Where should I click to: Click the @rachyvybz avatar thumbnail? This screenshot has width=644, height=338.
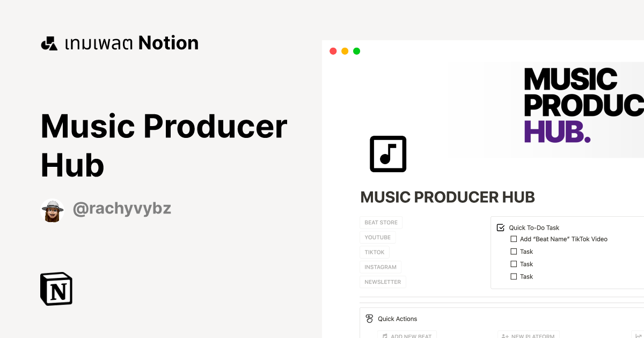click(52, 210)
